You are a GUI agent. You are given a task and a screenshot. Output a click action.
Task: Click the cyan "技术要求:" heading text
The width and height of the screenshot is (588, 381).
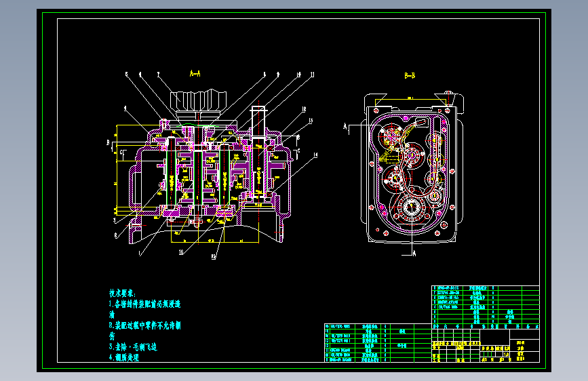[122, 294]
